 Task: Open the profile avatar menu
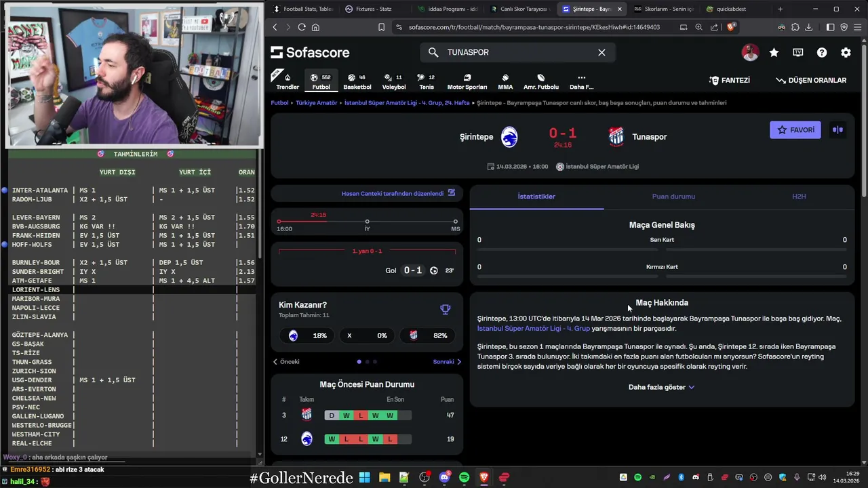tap(750, 52)
